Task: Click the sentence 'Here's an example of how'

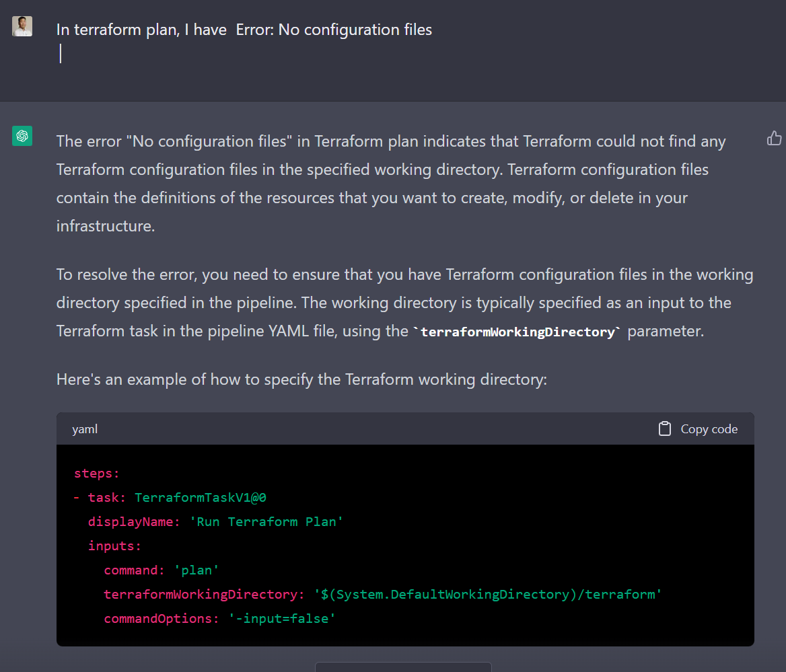Action: (x=301, y=379)
